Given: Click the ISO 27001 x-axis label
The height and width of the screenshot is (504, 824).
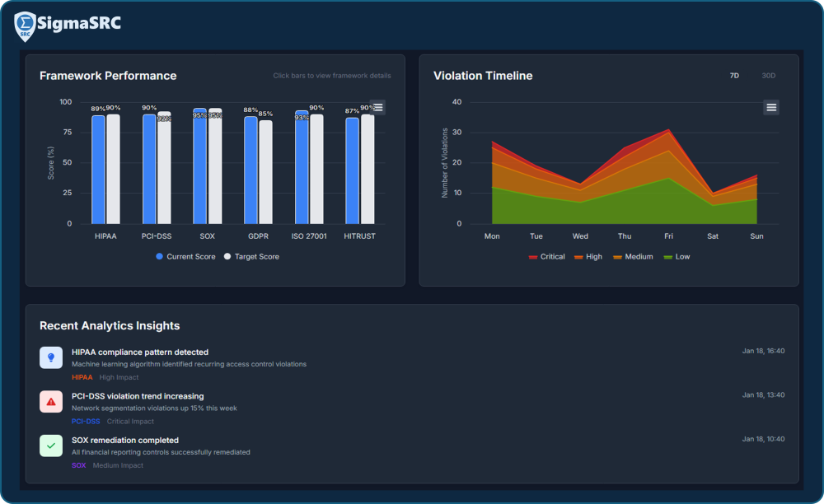Looking at the screenshot, I should pos(309,236).
